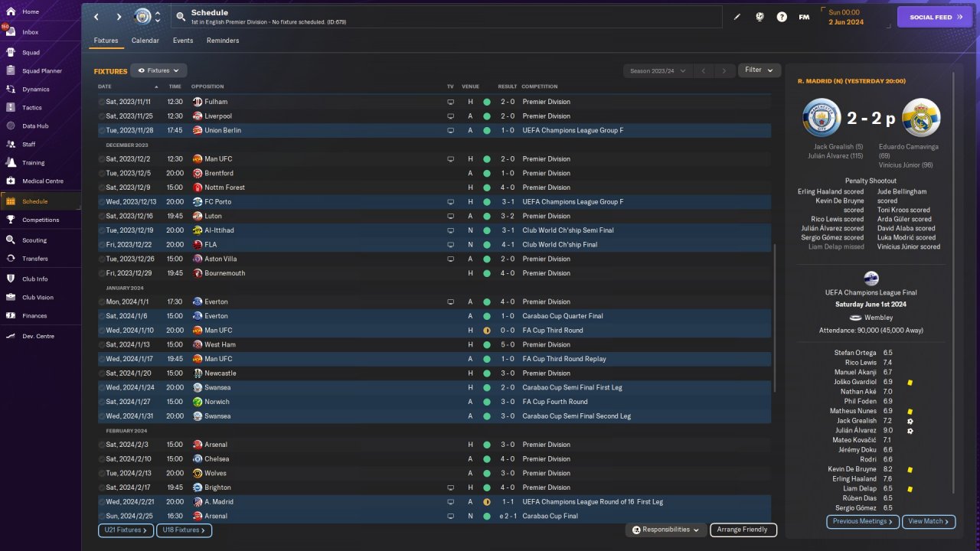Click the View Match button
This screenshot has width=980, height=551.
pyautogui.click(x=929, y=521)
